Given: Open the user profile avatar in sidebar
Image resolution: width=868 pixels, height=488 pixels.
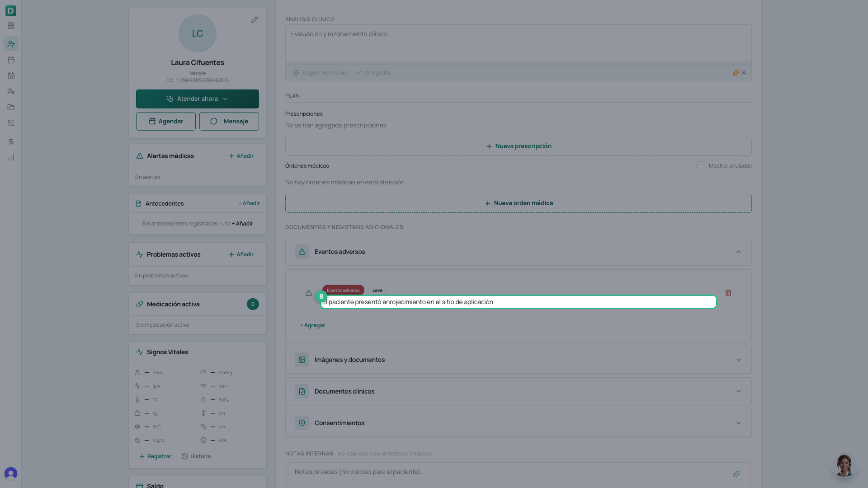Looking at the screenshot, I should coord(11,473).
